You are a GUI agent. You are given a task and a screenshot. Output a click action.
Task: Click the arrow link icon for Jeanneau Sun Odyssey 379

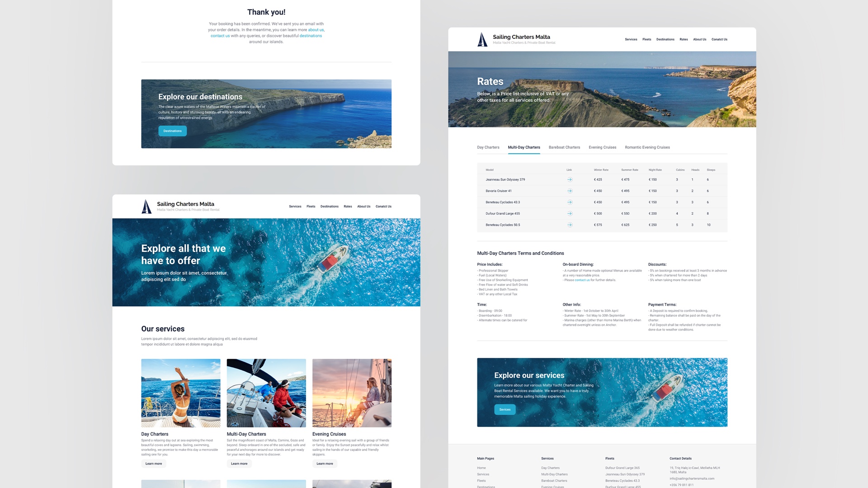pos(570,179)
